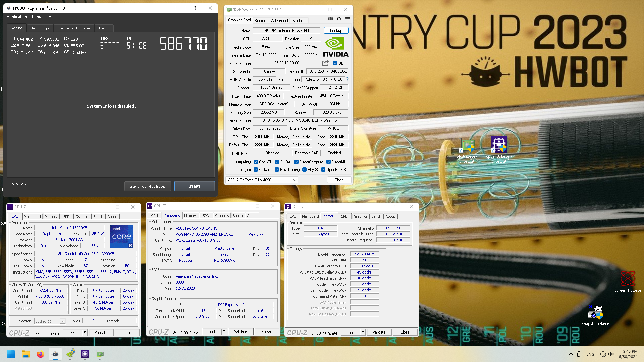Open cpuz_x64.exe desktop shortcut

[x=499, y=150]
